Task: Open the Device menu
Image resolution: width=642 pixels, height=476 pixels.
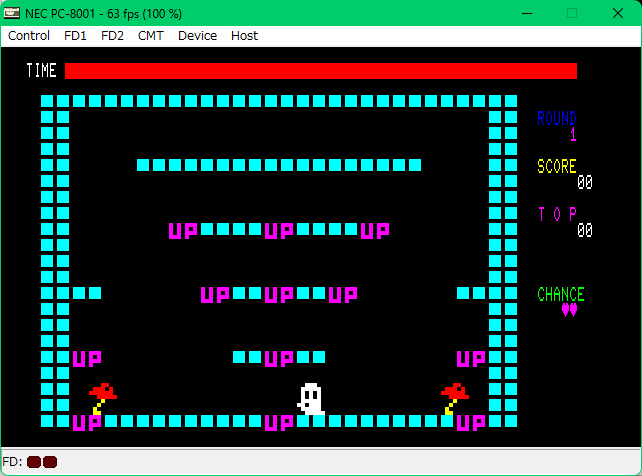Action: [x=197, y=35]
